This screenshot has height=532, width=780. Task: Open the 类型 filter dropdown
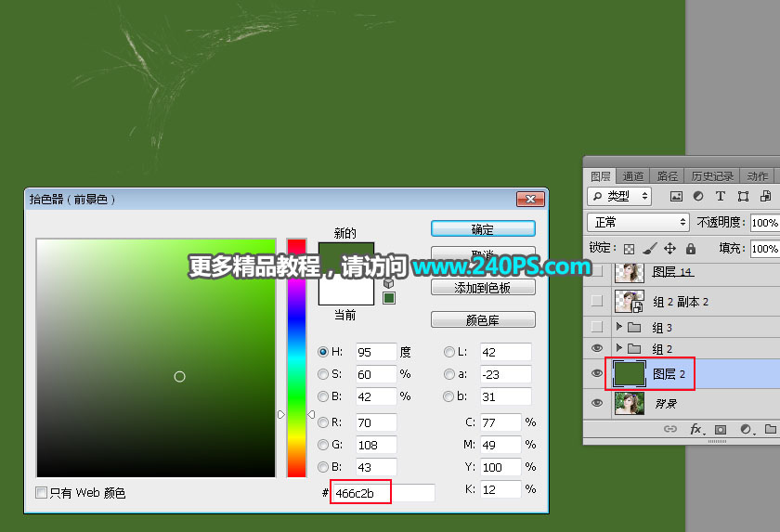[620, 197]
